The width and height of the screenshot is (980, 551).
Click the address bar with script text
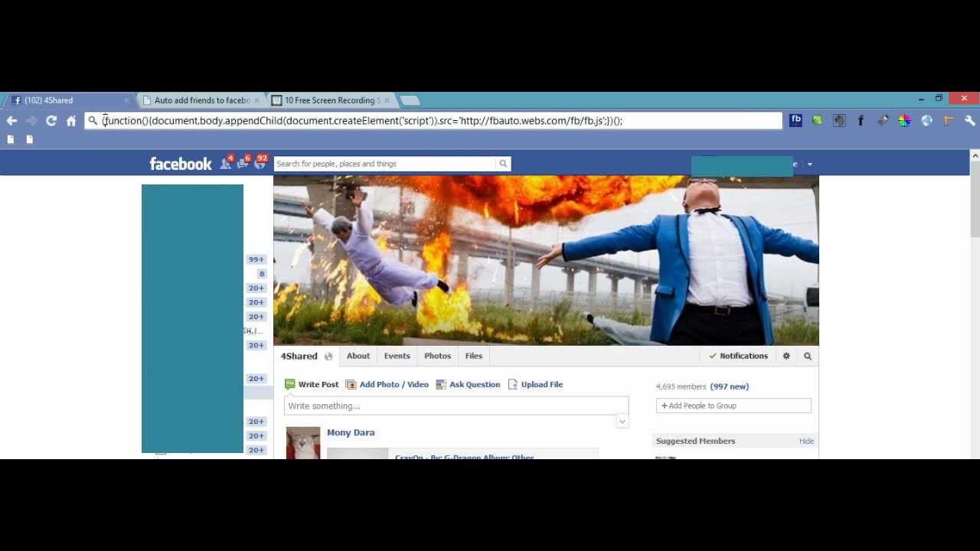click(435, 121)
